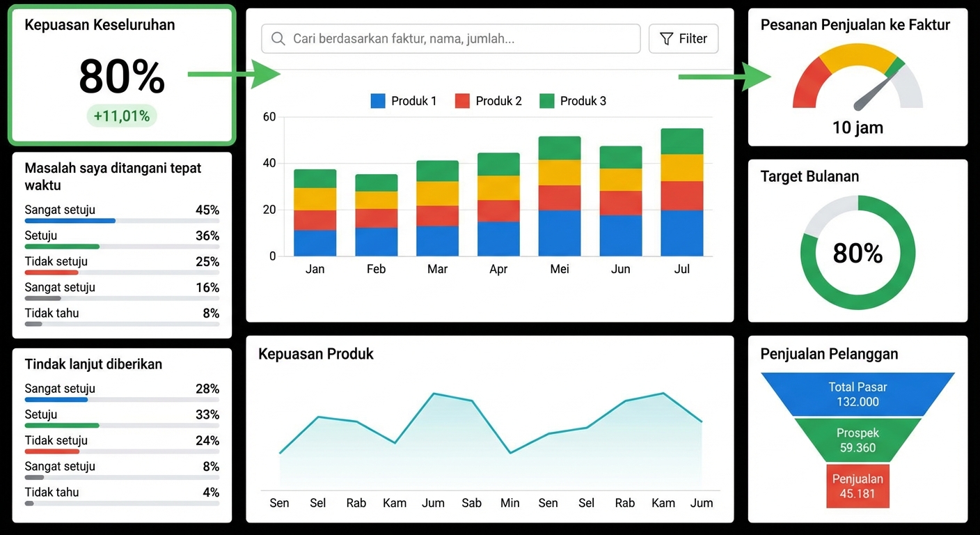
Task: Click the +11,01% change badge
Action: click(x=122, y=116)
